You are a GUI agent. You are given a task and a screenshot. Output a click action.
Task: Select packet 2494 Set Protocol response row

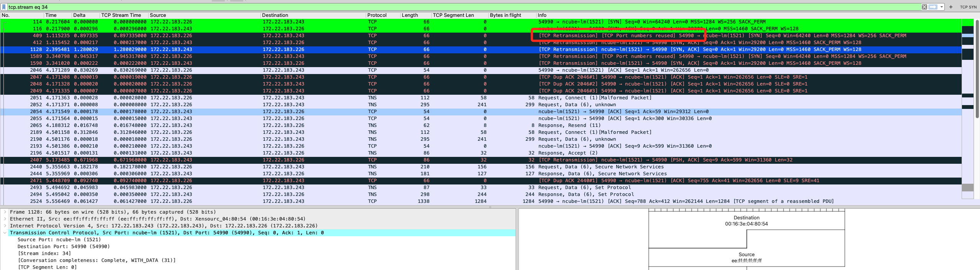(481, 194)
